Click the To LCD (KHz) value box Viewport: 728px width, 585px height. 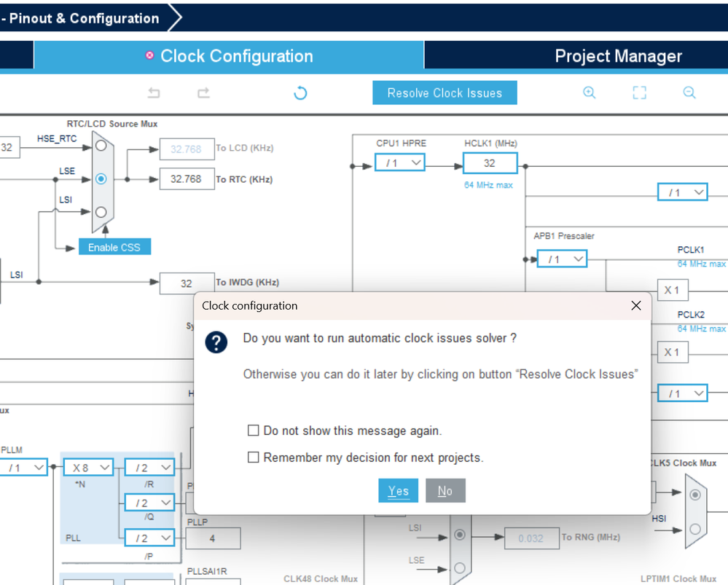click(187, 149)
